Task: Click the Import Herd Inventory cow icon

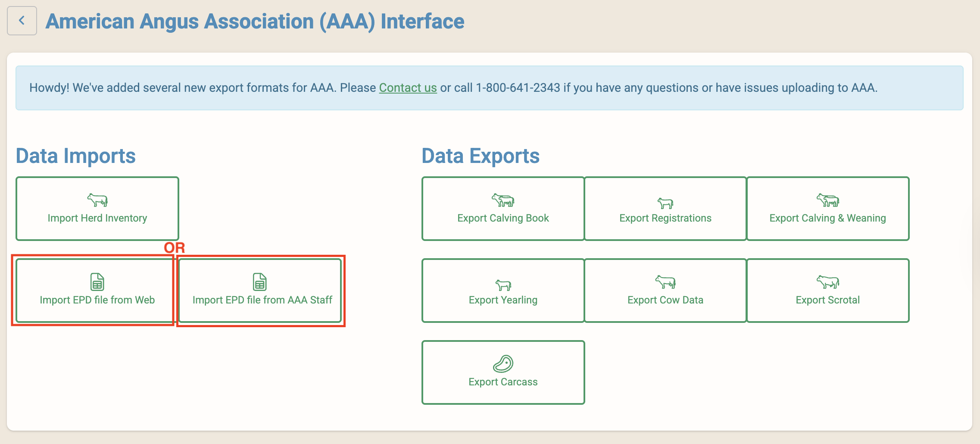Action: pyautogui.click(x=97, y=200)
